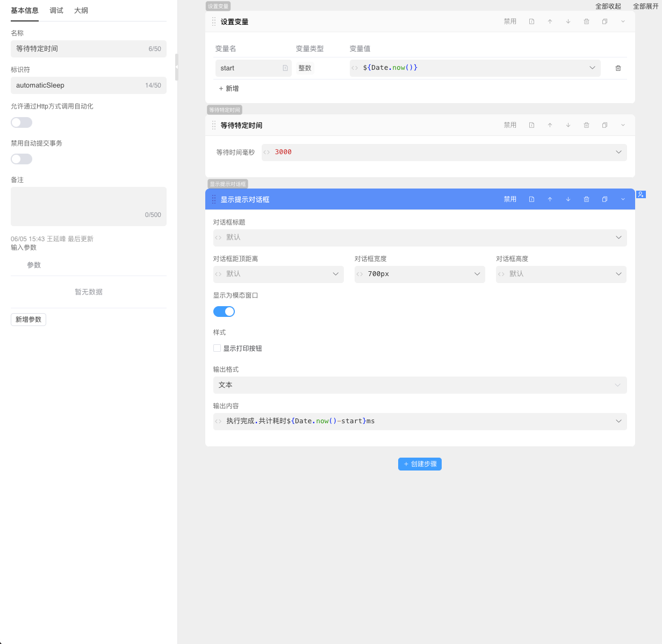Switch to the 调试 tab
The width and height of the screenshot is (662, 644).
[x=56, y=11]
